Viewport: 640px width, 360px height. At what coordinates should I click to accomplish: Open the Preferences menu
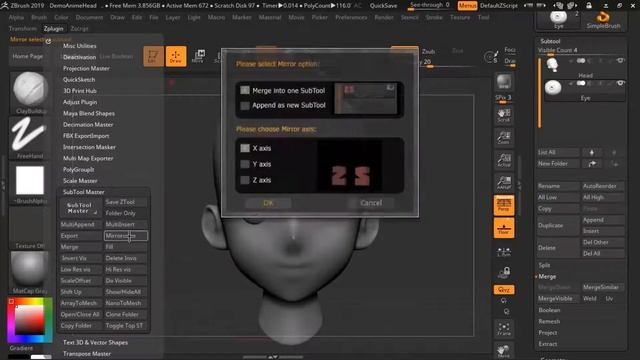coord(351,18)
